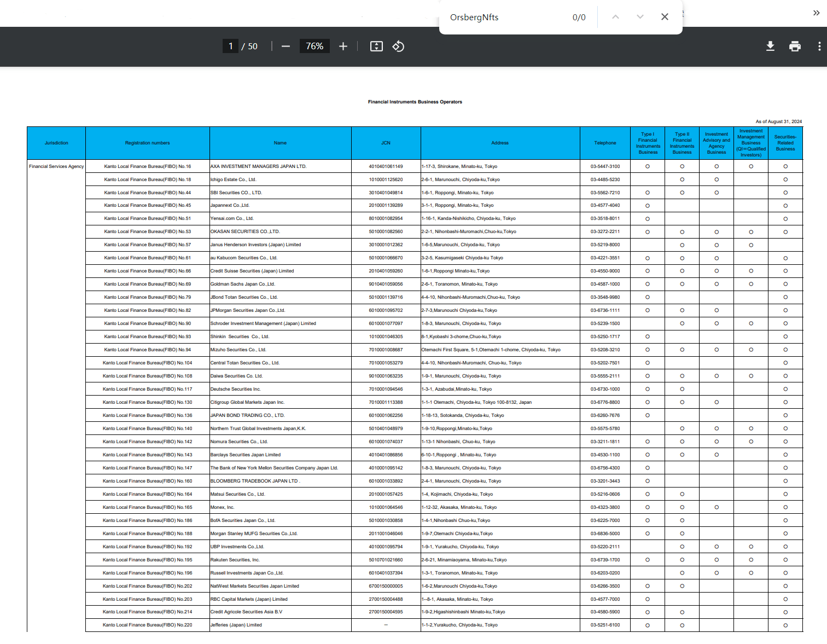Click the fit to page icon
The height and width of the screenshot is (644, 827).
coord(376,47)
